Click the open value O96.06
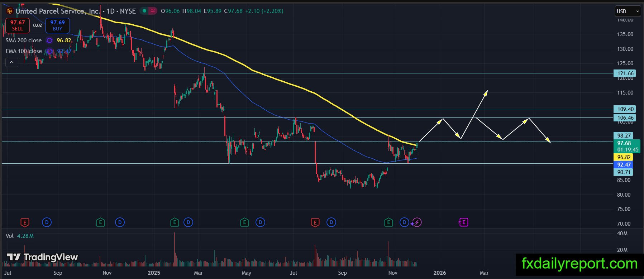Viewport: 644px width, 279px height. point(170,11)
